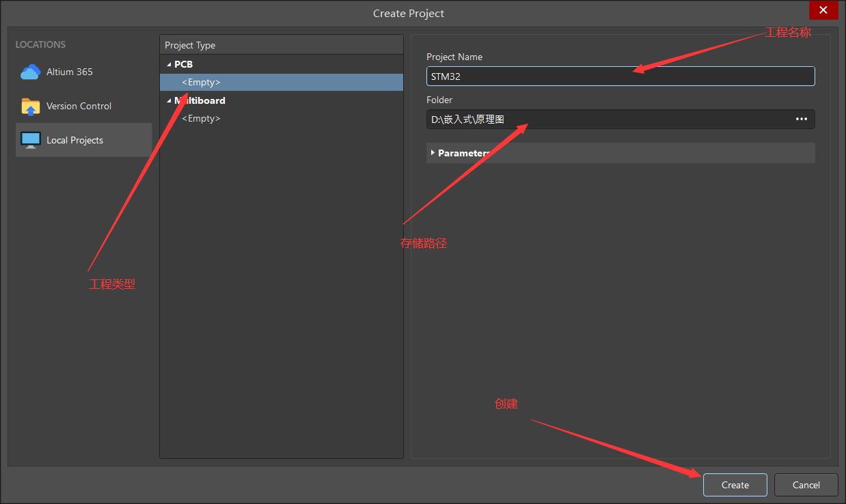Click the Cancel button
Image resolution: width=846 pixels, height=504 pixels.
(x=806, y=485)
